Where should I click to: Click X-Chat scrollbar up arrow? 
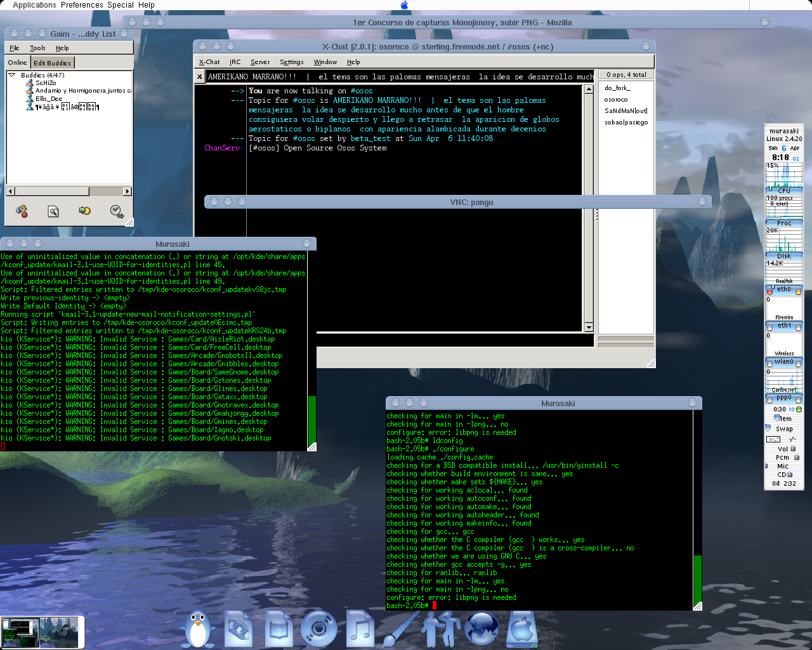[589, 90]
